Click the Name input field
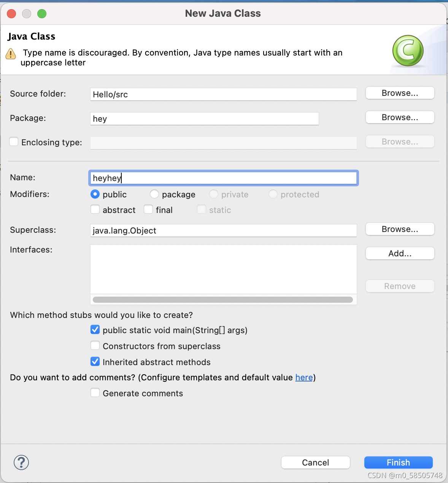448x483 pixels. [x=223, y=178]
